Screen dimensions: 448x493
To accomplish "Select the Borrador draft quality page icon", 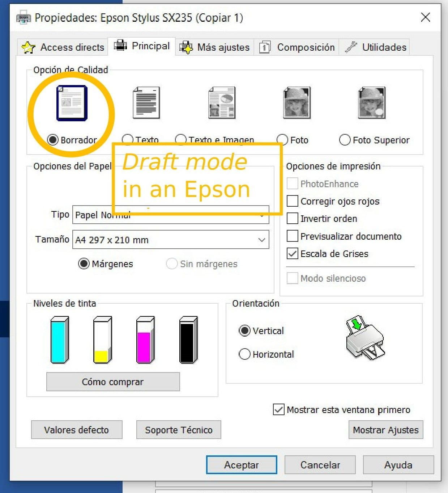I will click(x=72, y=103).
